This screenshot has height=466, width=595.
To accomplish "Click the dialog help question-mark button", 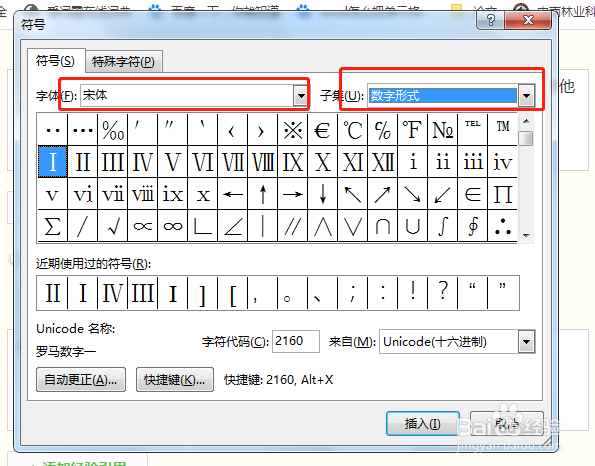I will pos(491,20).
